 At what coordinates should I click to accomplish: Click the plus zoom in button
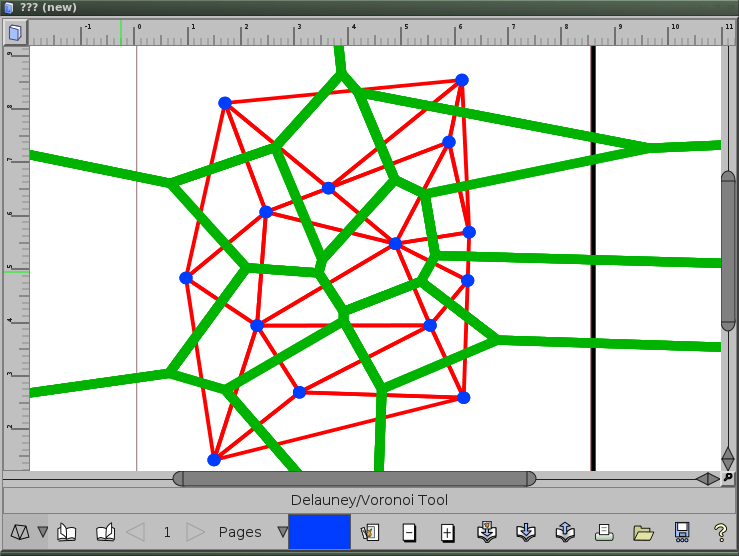tap(447, 532)
